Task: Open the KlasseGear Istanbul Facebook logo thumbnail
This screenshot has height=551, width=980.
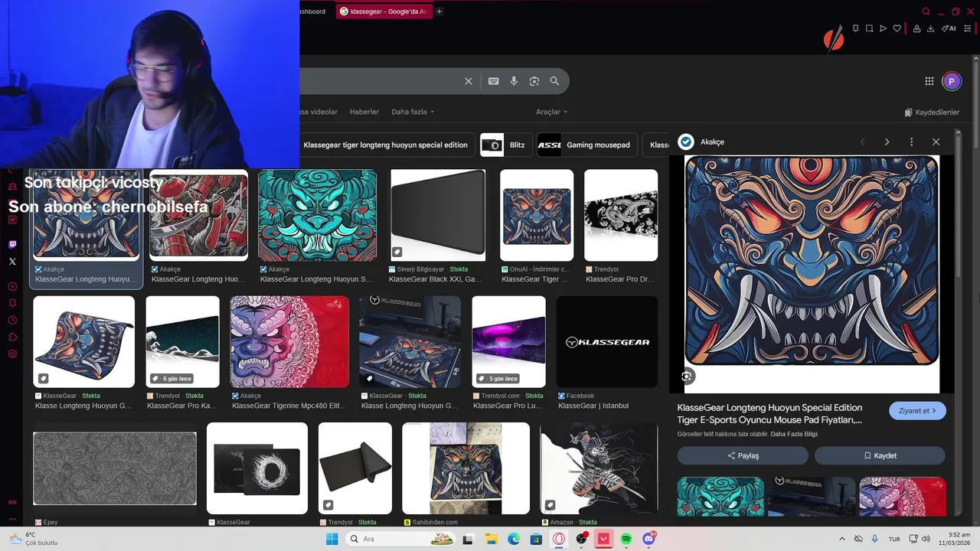Action: click(x=607, y=342)
